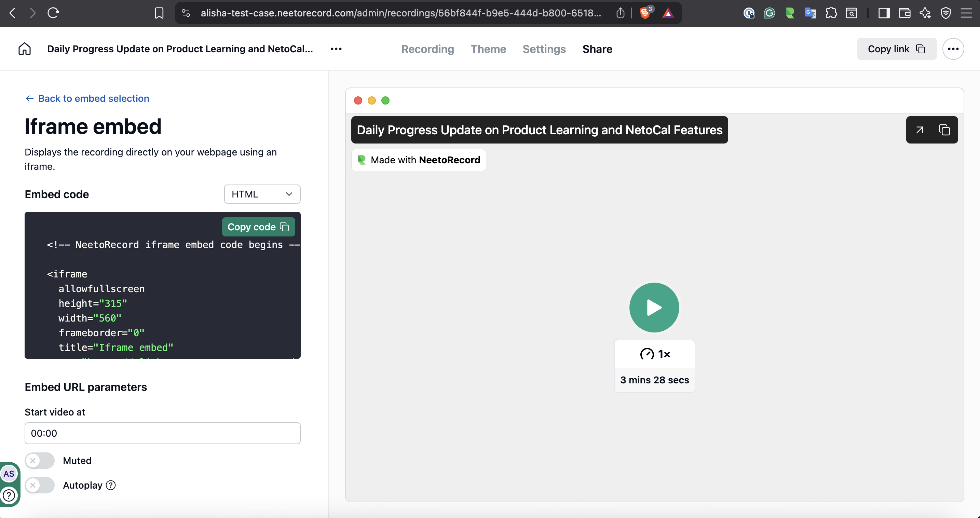
Task: Change the 1x playback speed
Action: tap(654, 354)
